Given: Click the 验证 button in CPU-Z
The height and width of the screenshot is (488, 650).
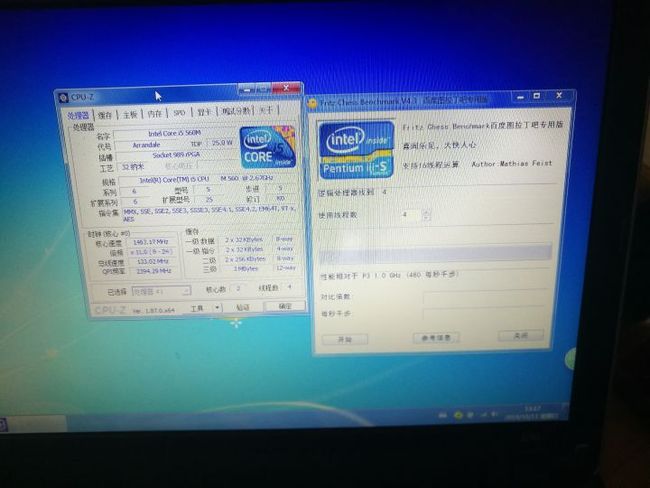Looking at the screenshot, I should (243, 307).
